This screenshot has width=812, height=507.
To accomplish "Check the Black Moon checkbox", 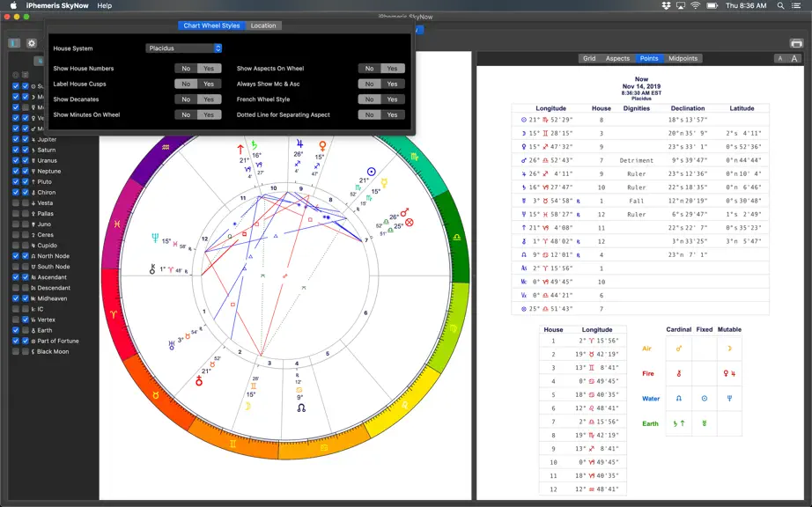I will 16,351.
